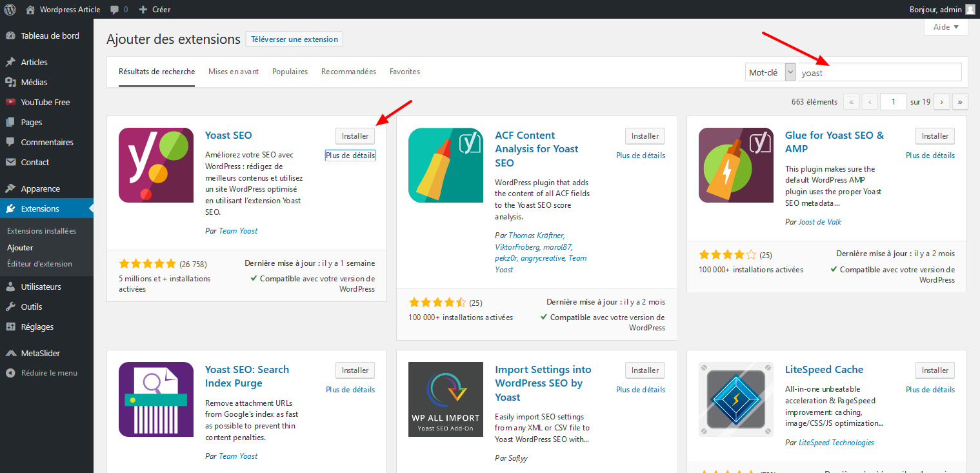Screen dimensions: 980x473
Task: Click the Glue for Yoast SEO & AMP logo
Action: [x=736, y=165]
